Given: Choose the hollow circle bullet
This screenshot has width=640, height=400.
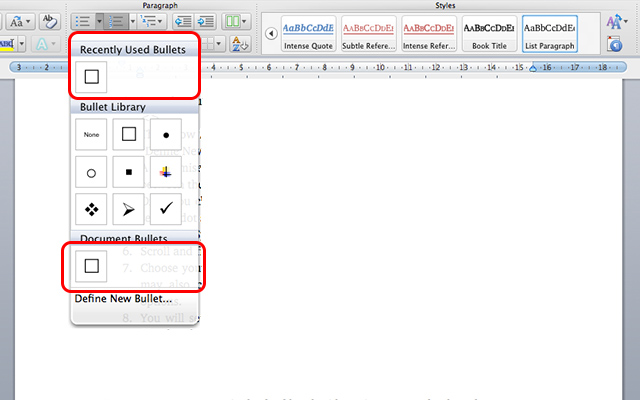Looking at the screenshot, I should pyautogui.click(x=91, y=172).
